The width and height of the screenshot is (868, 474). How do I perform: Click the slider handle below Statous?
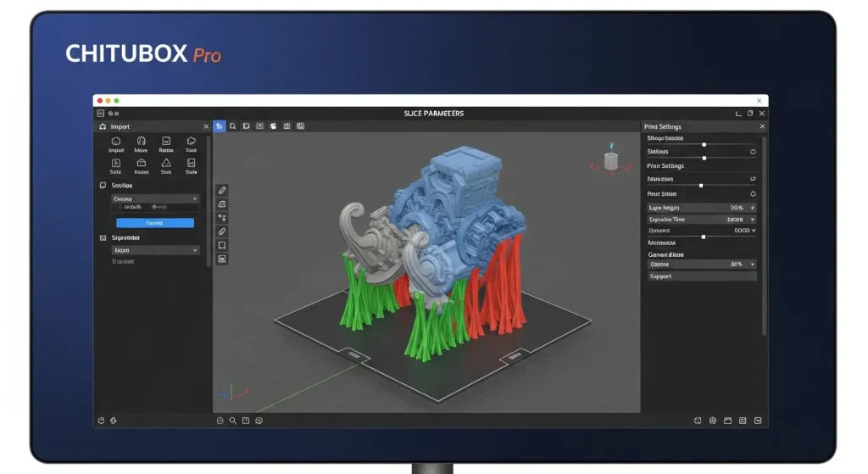pos(704,159)
